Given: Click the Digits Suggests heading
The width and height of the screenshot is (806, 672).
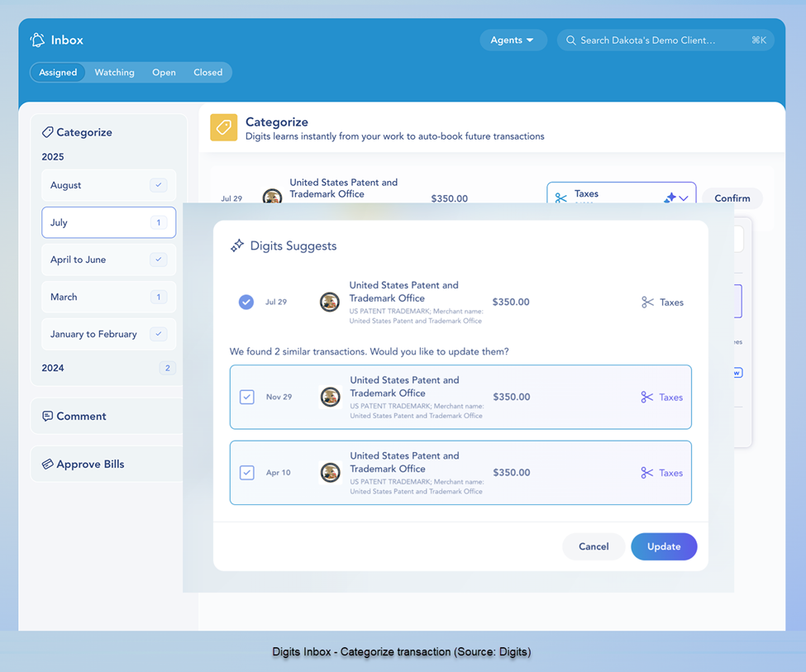Looking at the screenshot, I should 293,245.
